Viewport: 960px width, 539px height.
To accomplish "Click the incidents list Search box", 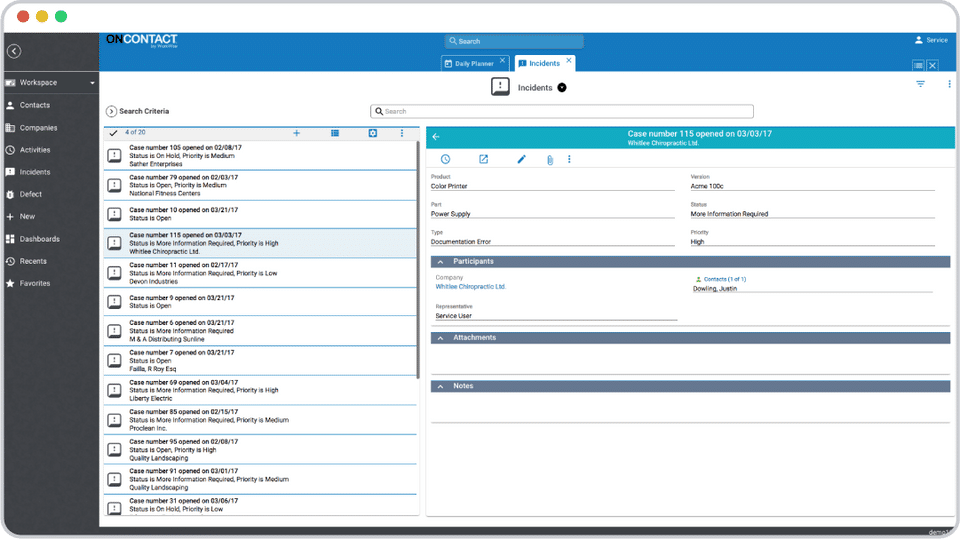I will pyautogui.click(x=562, y=111).
